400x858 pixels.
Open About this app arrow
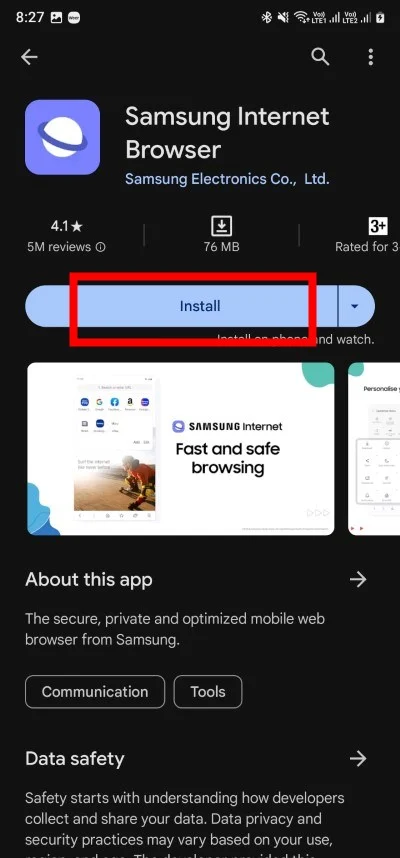point(358,579)
